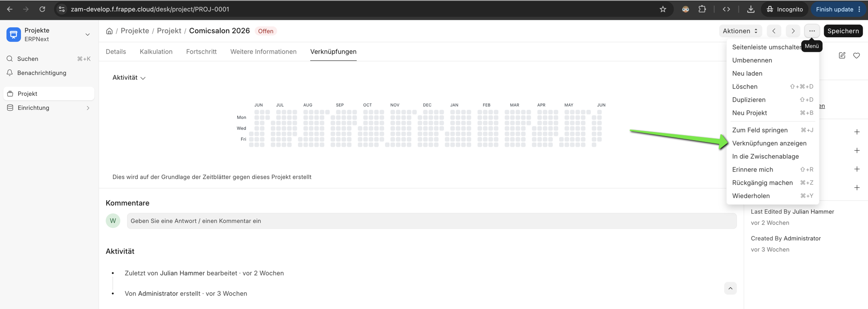Open the Aktionen dropdown

pos(740,31)
